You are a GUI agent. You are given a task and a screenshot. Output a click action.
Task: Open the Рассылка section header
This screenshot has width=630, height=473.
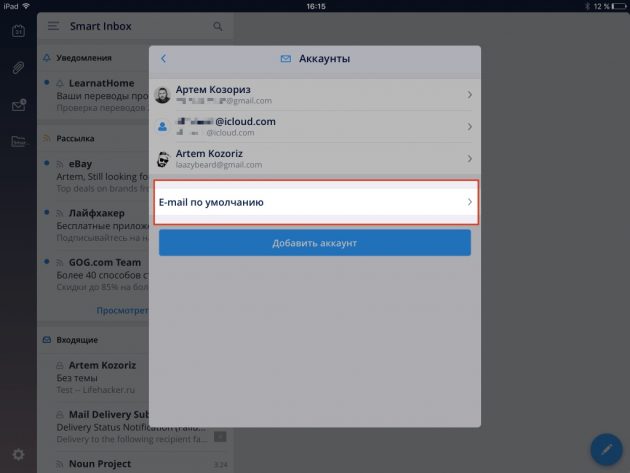point(95,138)
